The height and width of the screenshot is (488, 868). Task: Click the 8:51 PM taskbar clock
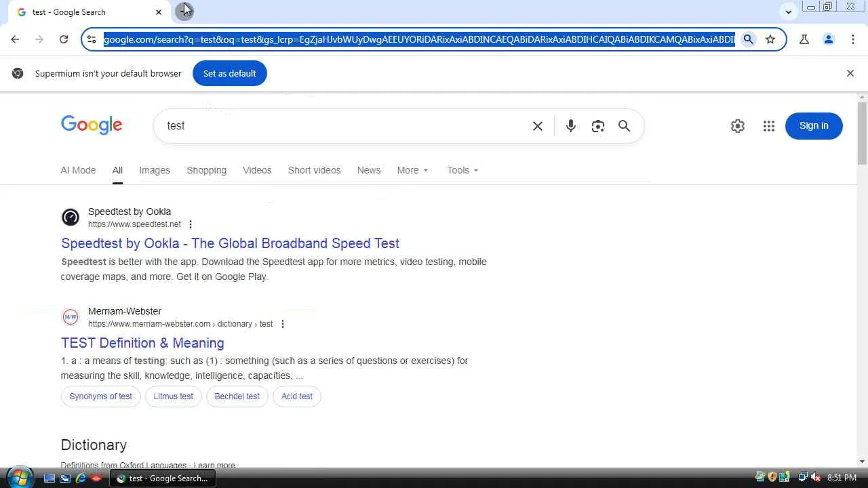pos(842,478)
